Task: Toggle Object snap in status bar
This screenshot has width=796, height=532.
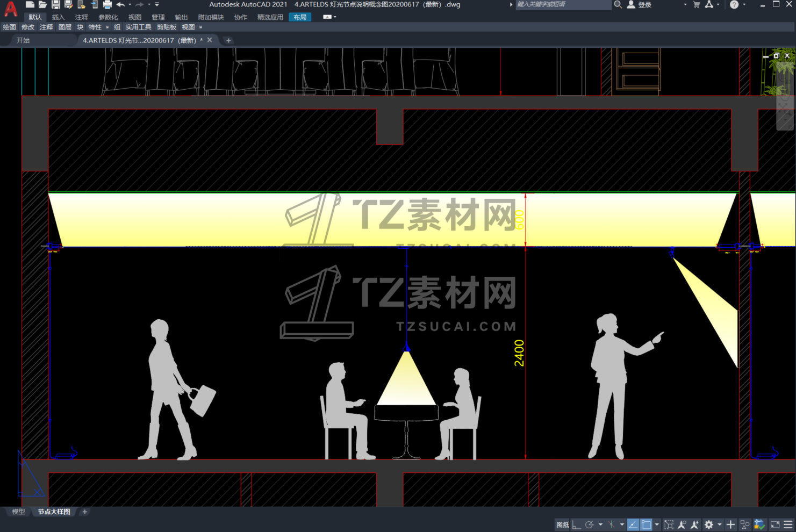Action: click(x=646, y=524)
